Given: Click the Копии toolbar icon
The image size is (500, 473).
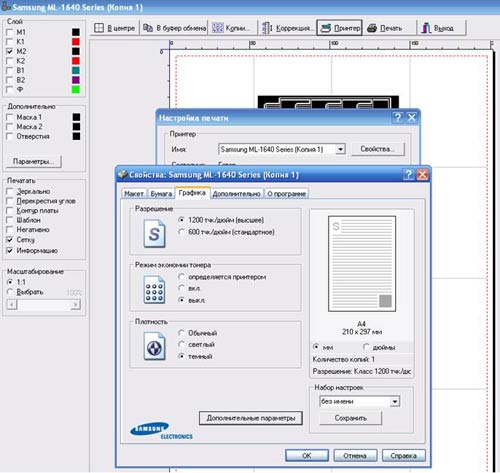Looking at the screenshot, I should [x=218, y=28].
